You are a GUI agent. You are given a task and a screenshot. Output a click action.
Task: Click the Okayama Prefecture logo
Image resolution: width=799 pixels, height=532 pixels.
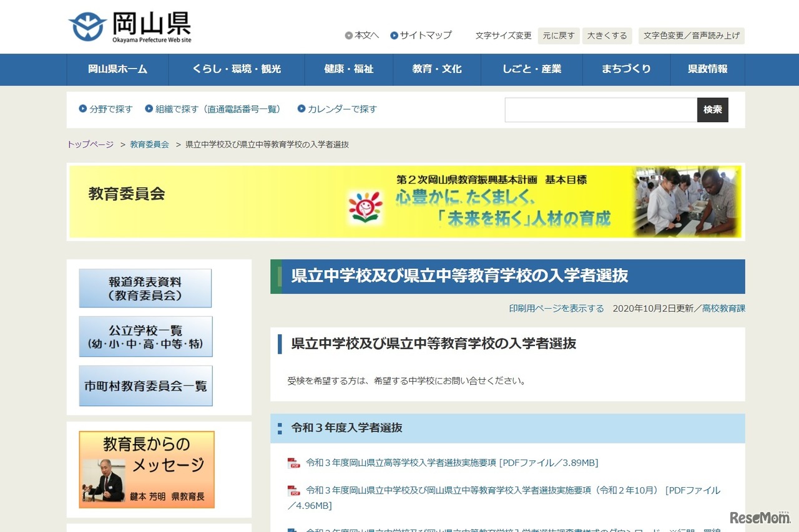point(130,27)
